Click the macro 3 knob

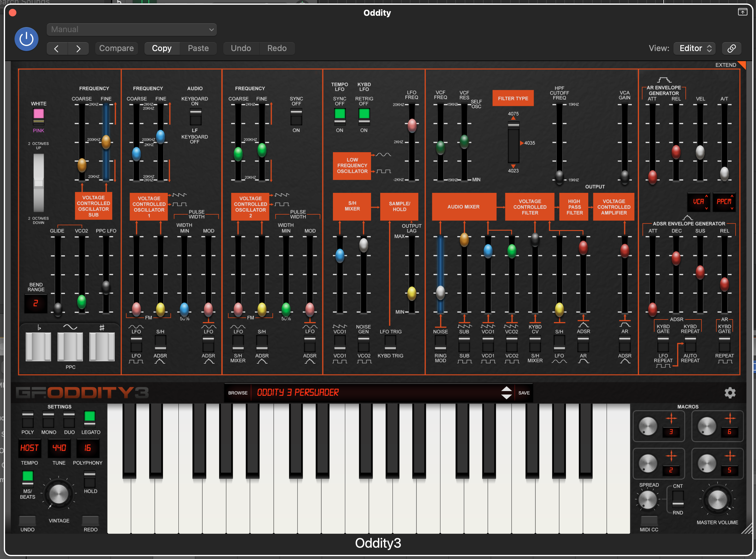tap(648, 426)
